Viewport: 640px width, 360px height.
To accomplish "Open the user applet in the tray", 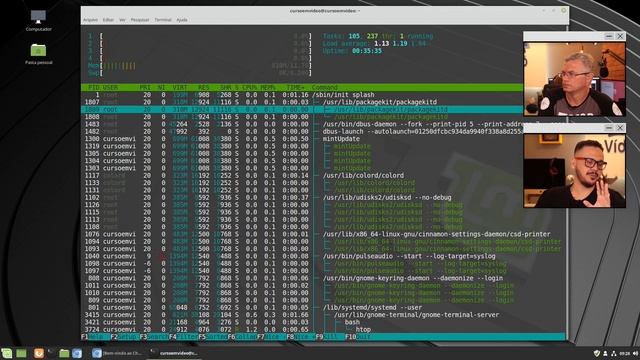I will point(605,353).
